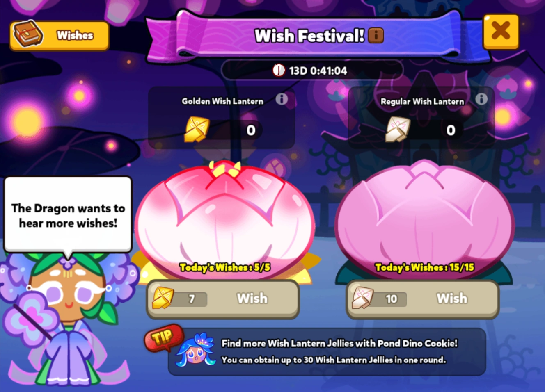Click the Golden Wish Lantern jelly icon
This screenshot has width=545, height=392.
click(197, 129)
